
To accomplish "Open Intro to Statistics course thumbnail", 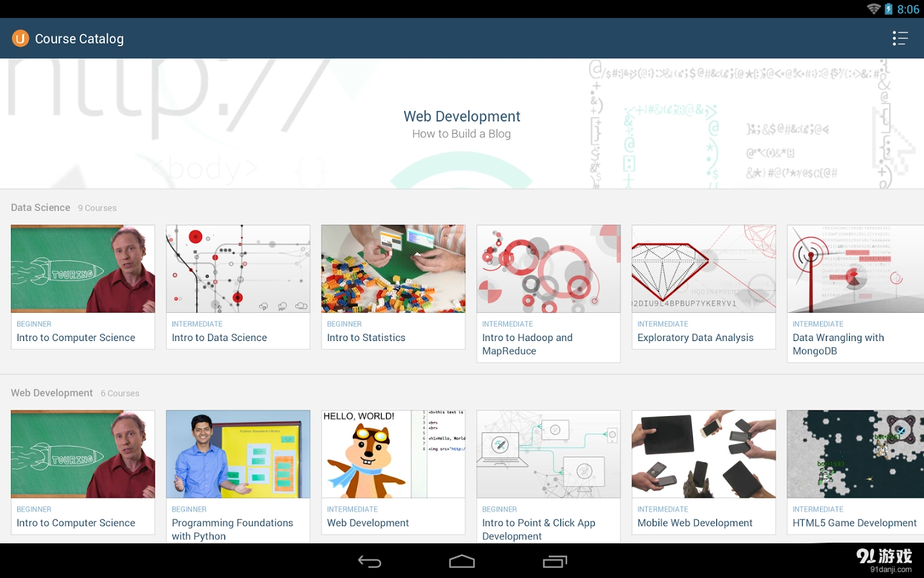I will tap(393, 269).
